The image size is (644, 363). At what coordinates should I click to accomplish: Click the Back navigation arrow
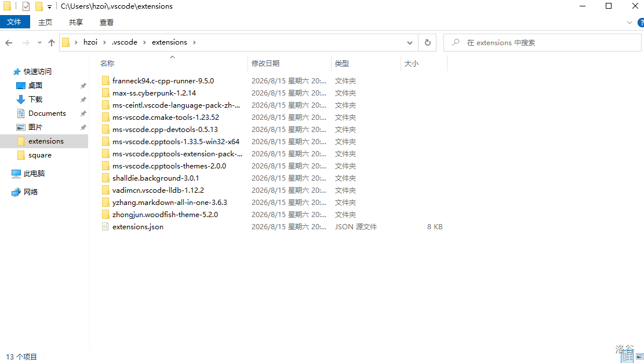(x=9, y=43)
